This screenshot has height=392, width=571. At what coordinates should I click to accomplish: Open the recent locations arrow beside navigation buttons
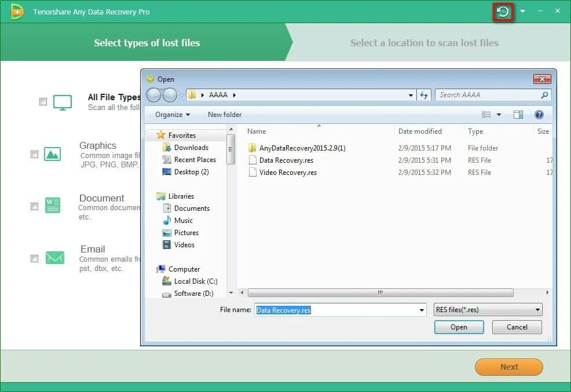tap(181, 96)
